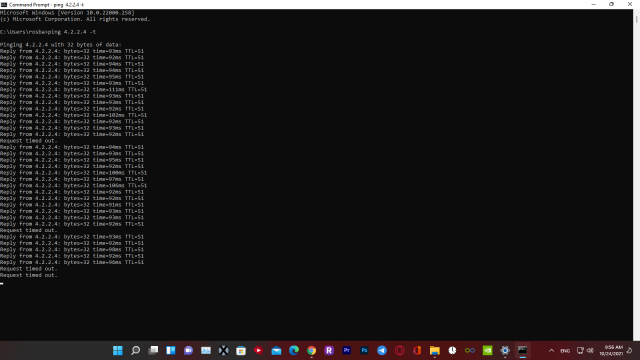The width and height of the screenshot is (640, 360).
Task: Open volume speaker tray icon
Action: (590, 350)
